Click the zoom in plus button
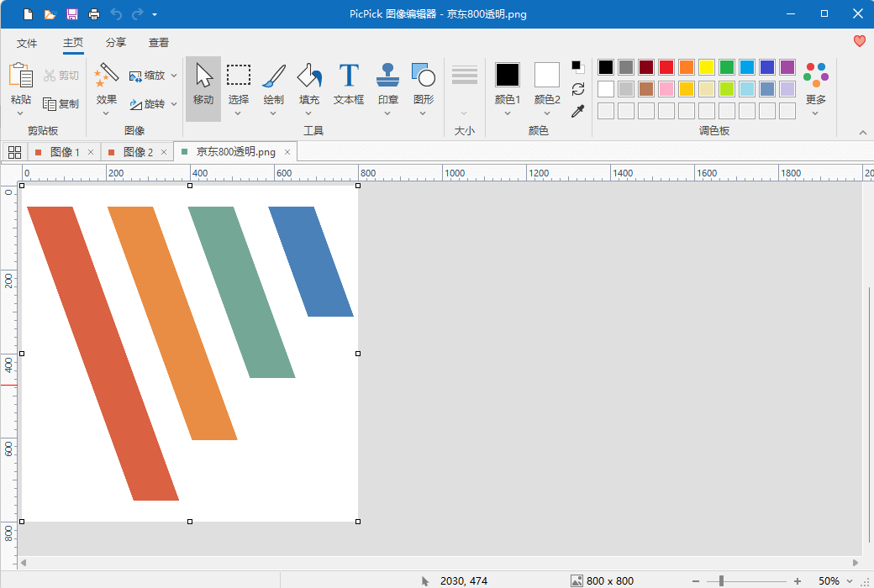Image resolution: width=874 pixels, height=588 pixels. pyautogui.click(x=798, y=580)
